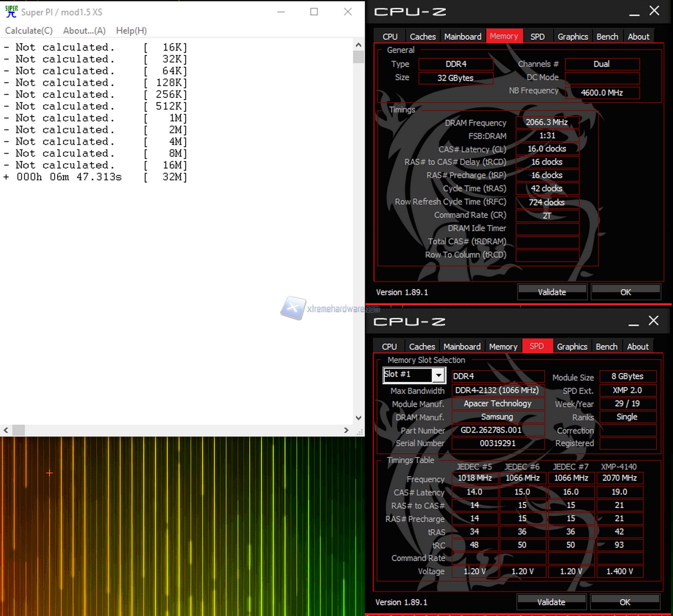Click right arrow of horizontal scrollbar
This screenshot has height=616, width=673.
pyautogui.click(x=346, y=430)
